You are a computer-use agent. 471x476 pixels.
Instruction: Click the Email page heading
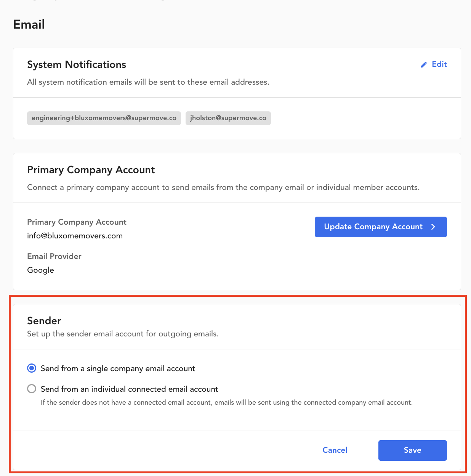point(29,24)
